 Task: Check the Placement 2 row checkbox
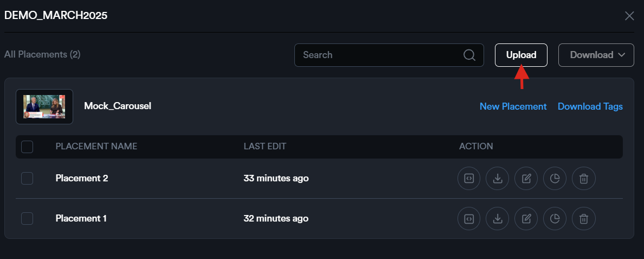point(27,178)
